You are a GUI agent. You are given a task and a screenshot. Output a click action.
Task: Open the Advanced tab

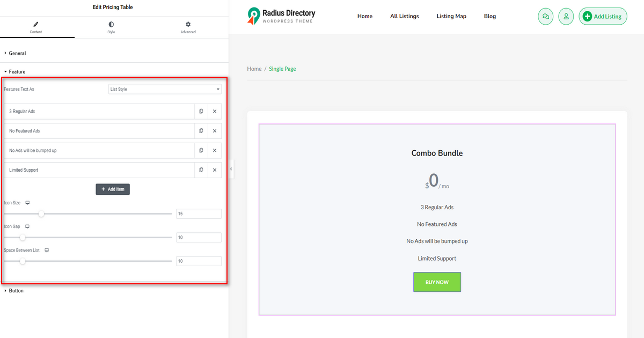pyautogui.click(x=188, y=27)
